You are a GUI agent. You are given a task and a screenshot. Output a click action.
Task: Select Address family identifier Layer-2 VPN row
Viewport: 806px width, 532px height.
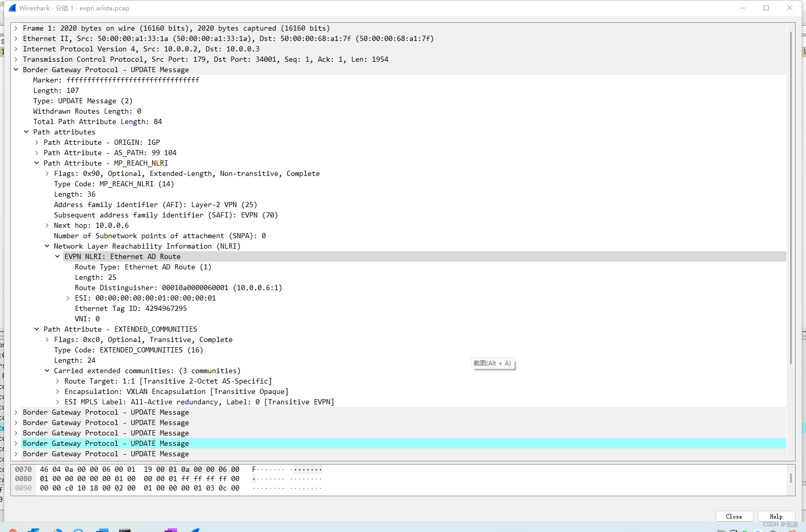coord(399,204)
